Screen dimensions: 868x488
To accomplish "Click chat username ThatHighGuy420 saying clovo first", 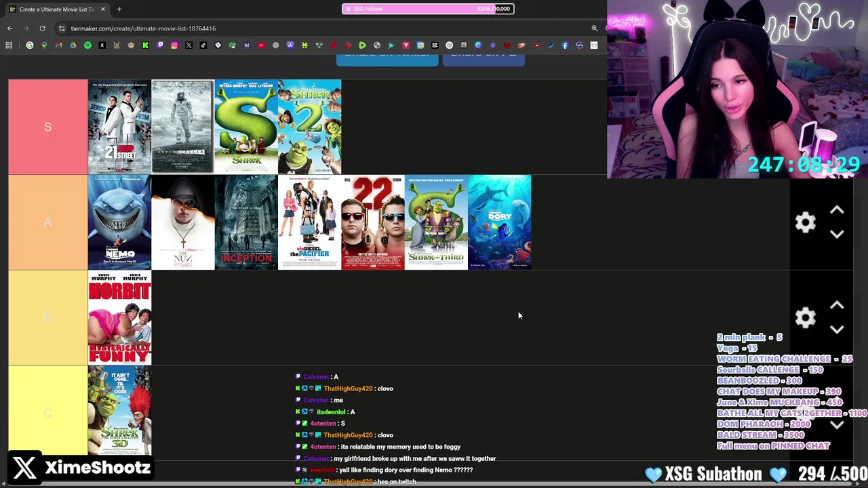I will 348,388.
